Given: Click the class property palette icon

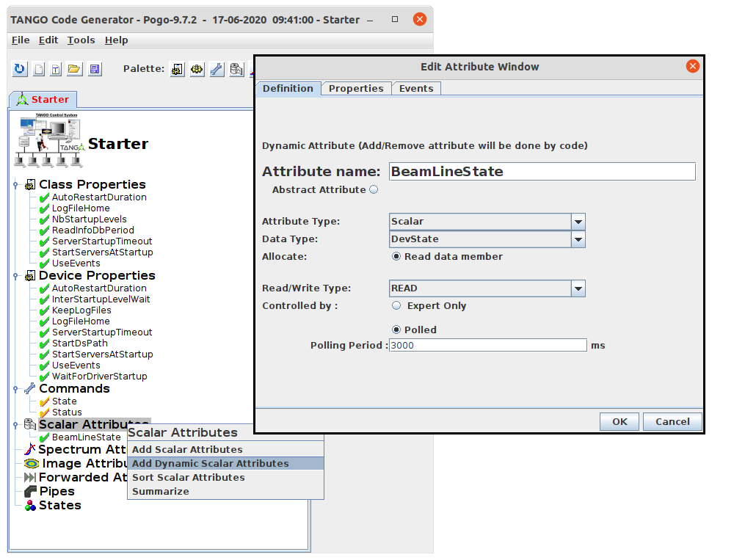Looking at the screenshot, I should [178, 70].
